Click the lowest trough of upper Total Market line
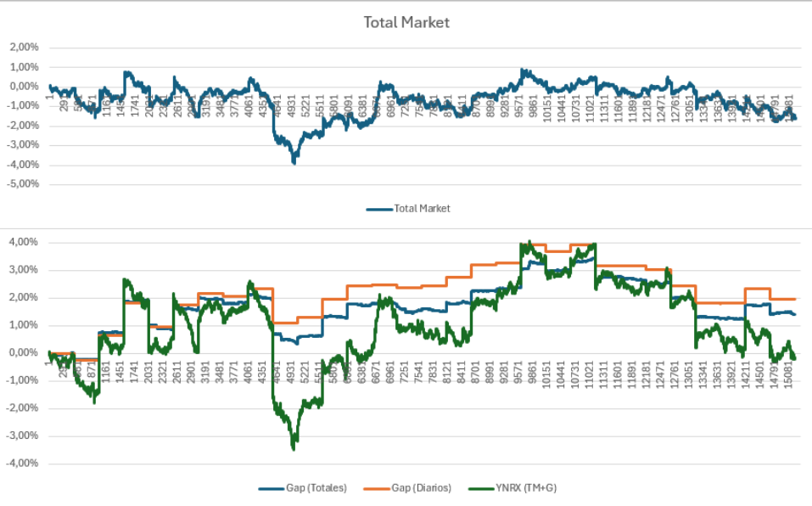Image resolution: width=812 pixels, height=506 pixels. [x=294, y=161]
